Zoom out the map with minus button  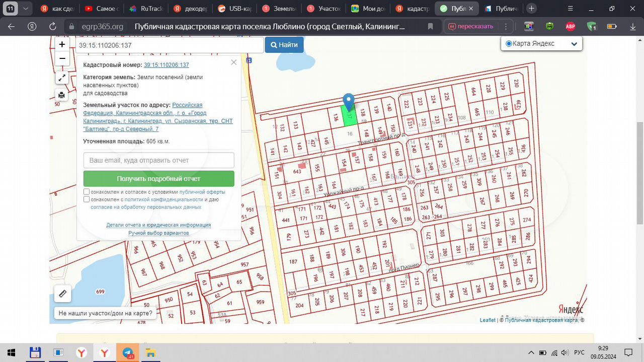[62, 58]
